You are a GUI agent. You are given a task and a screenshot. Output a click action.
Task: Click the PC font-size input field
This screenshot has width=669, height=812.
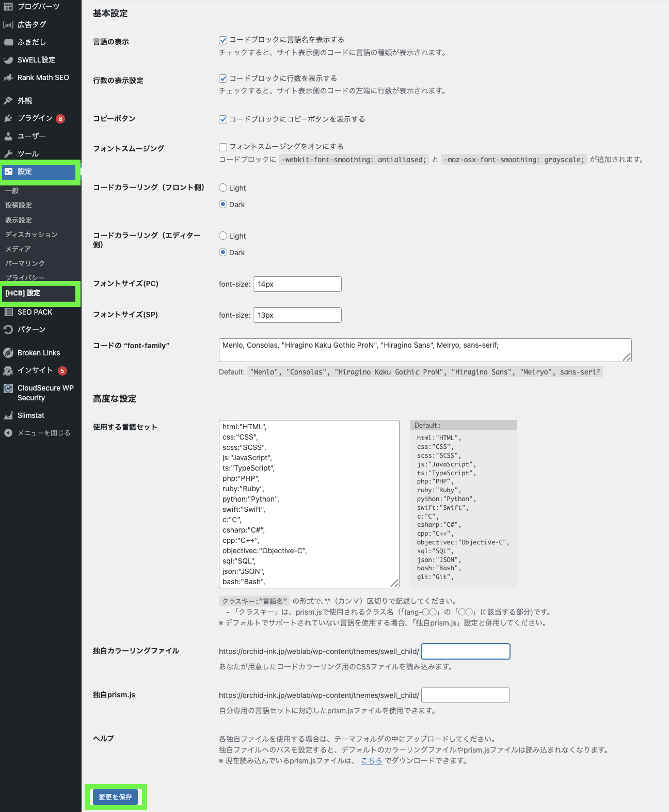pos(297,284)
